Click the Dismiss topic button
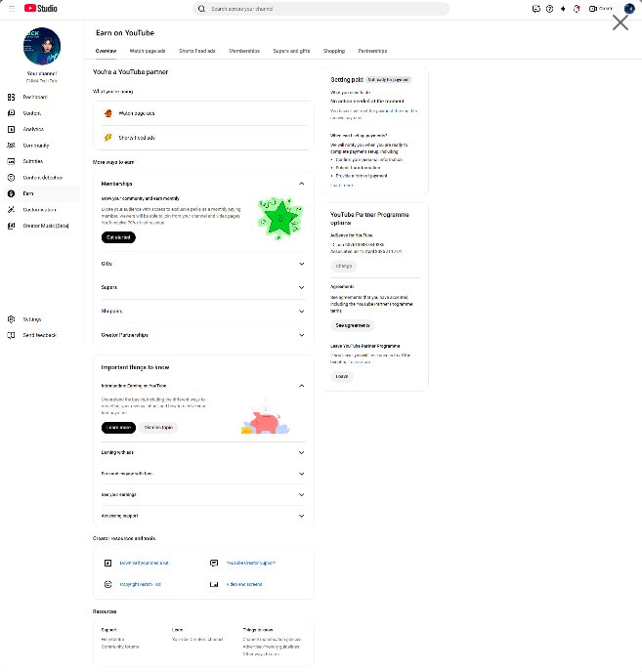This screenshot has width=642, height=672. point(158,428)
